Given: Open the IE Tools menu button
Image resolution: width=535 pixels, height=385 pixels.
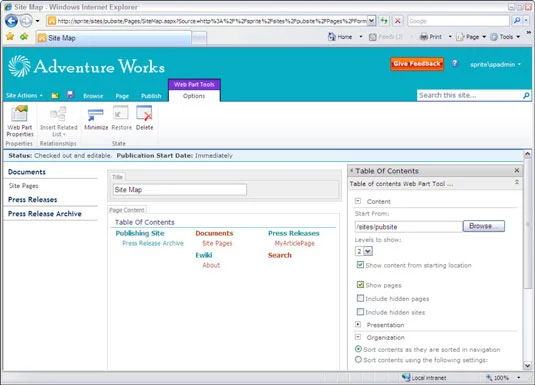Looking at the screenshot, I should click(505, 37).
